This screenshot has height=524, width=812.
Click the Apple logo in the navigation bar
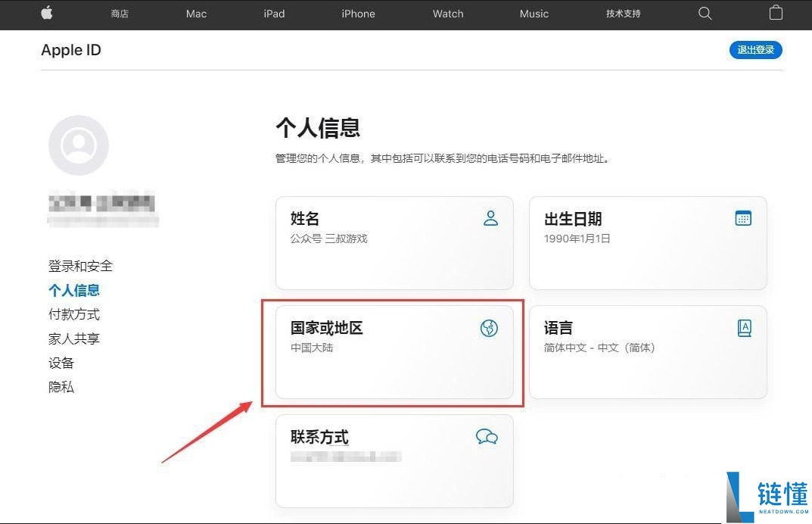(x=47, y=13)
